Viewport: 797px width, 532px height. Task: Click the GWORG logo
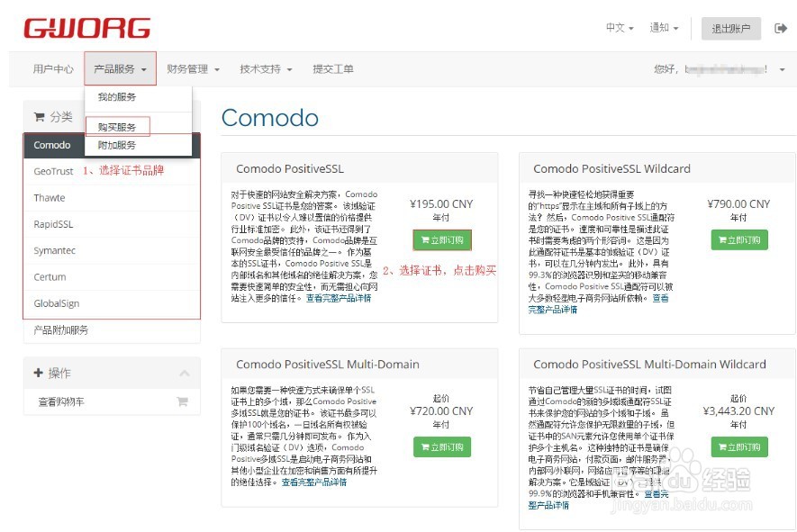point(87,29)
